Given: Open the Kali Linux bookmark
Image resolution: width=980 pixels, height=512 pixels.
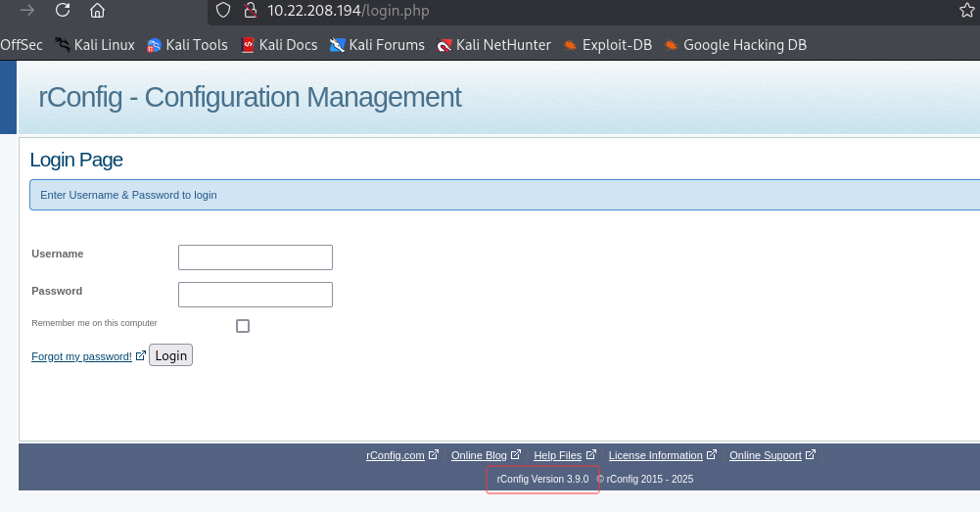Looking at the screenshot, I should (95, 45).
